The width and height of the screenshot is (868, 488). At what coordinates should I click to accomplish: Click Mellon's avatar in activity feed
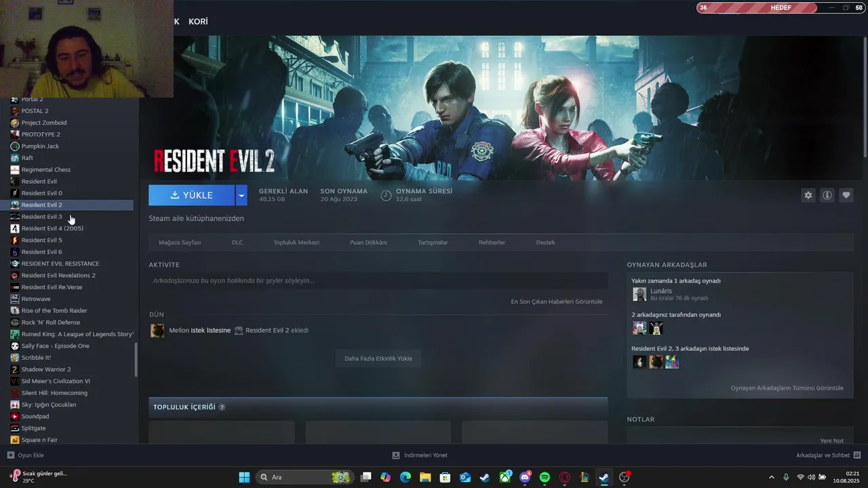[x=157, y=331]
